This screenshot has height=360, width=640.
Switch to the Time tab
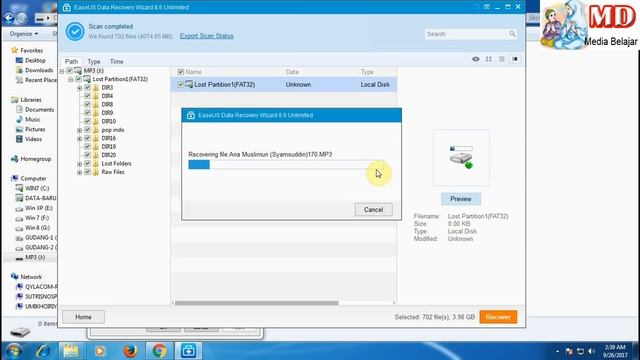tap(116, 61)
